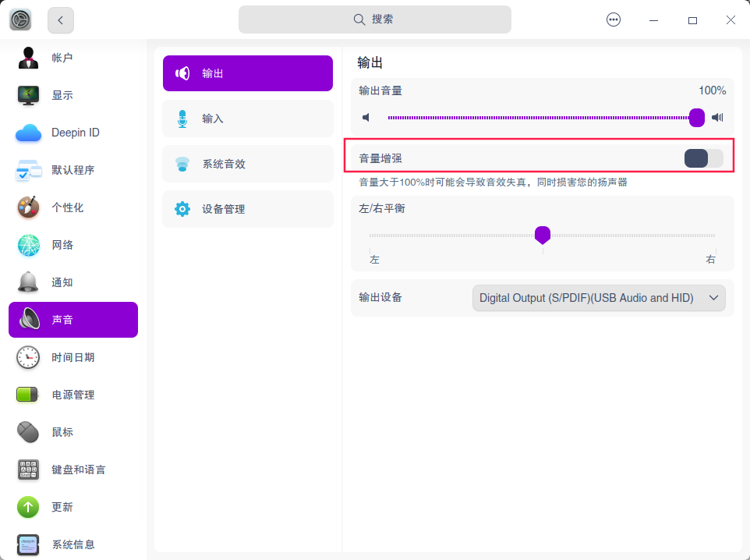
Task: Open the 更新 arrow icon in the sidebar
Action: pos(28,507)
